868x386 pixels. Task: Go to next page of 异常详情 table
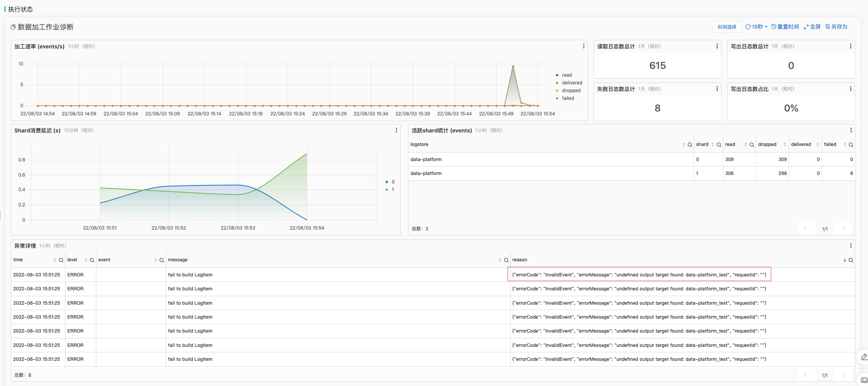click(x=844, y=375)
